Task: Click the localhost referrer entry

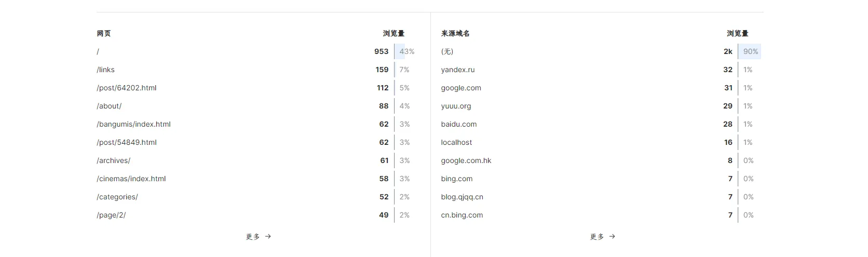Action: coord(457,142)
